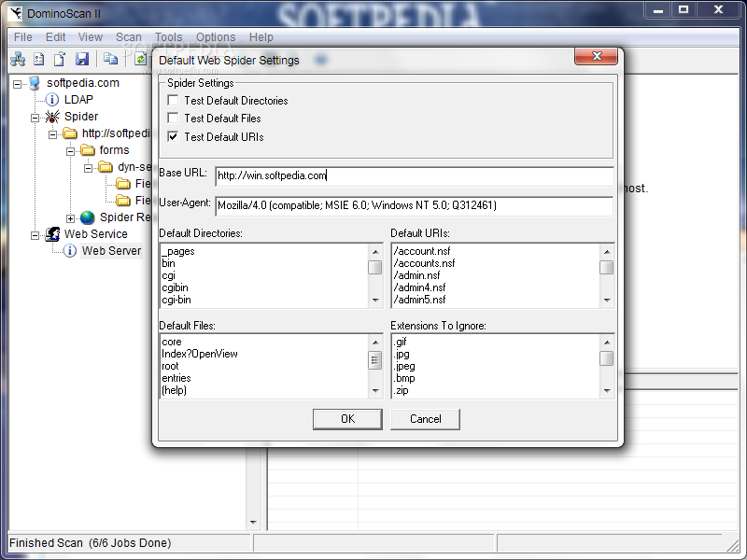Click the open document toolbar icon
This screenshot has height=560, width=747.
pyautogui.click(x=60, y=59)
